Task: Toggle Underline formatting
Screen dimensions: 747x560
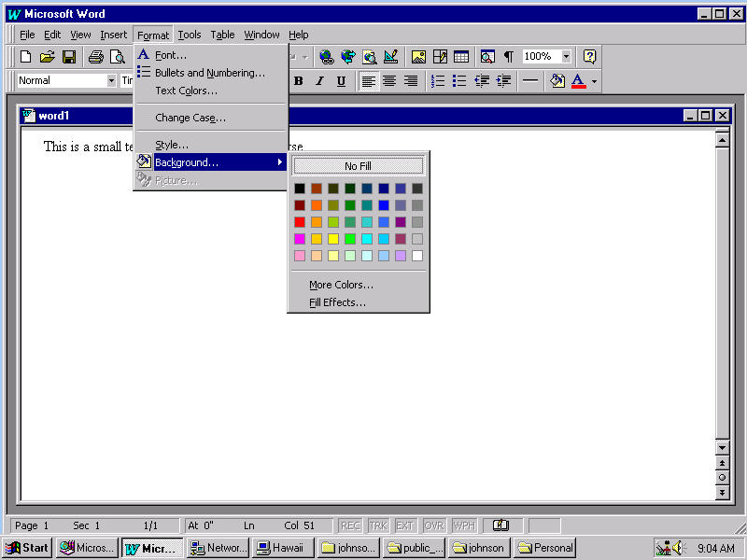Action: (341, 81)
